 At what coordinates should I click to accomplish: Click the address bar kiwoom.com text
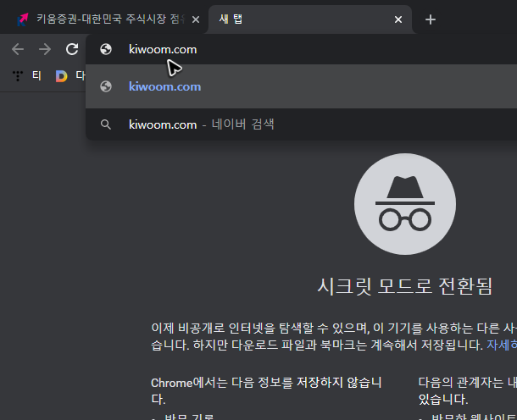tap(163, 49)
